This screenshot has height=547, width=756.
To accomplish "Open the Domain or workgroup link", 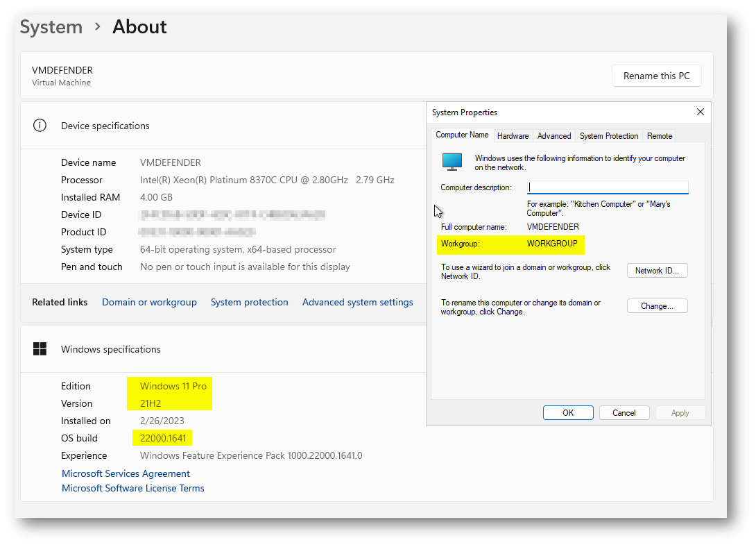I will [149, 302].
